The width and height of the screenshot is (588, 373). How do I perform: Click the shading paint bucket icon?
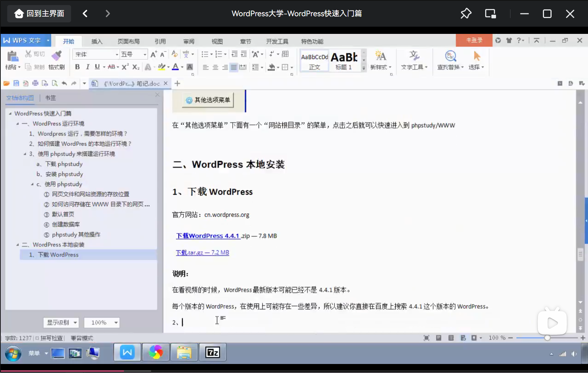pyautogui.click(x=272, y=67)
